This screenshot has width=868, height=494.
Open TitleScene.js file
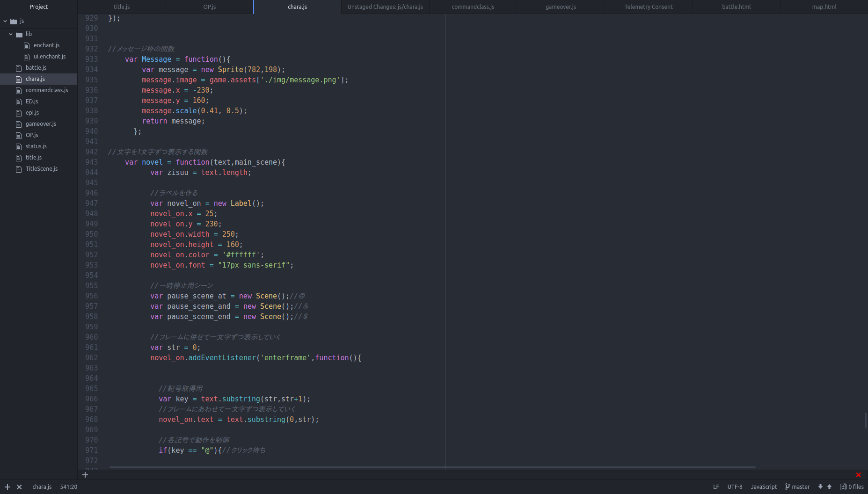click(x=42, y=169)
